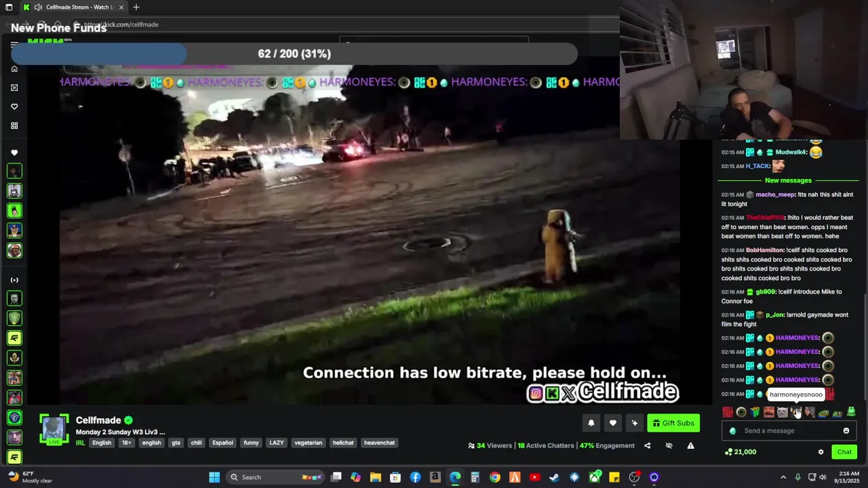Open Microsoft Edge on the taskbar
This screenshot has width=868, height=488.
click(455, 477)
